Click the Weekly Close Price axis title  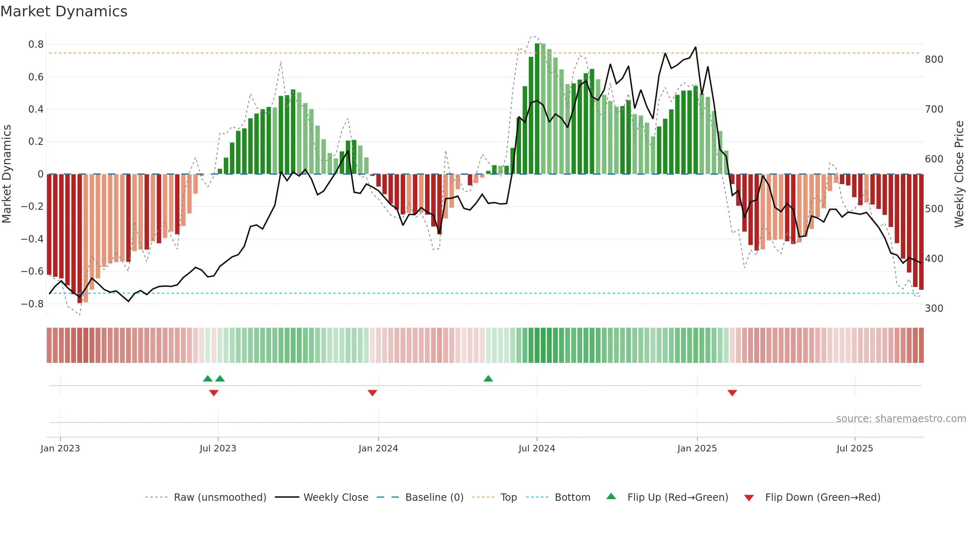coord(959,174)
